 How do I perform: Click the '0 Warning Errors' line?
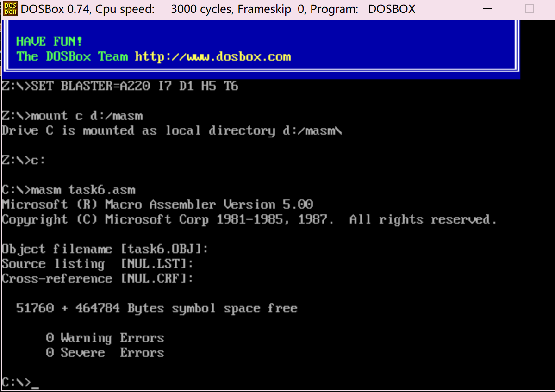click(105, 338)
